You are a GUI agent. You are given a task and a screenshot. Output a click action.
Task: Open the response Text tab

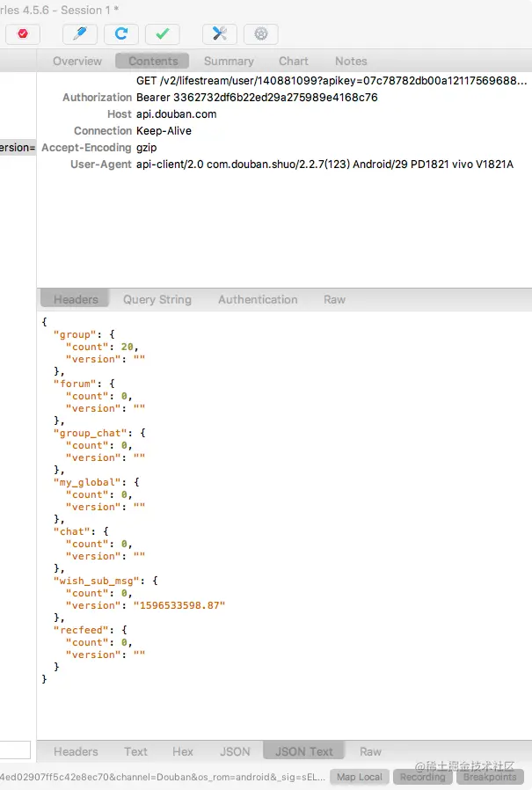click(135, 751)
